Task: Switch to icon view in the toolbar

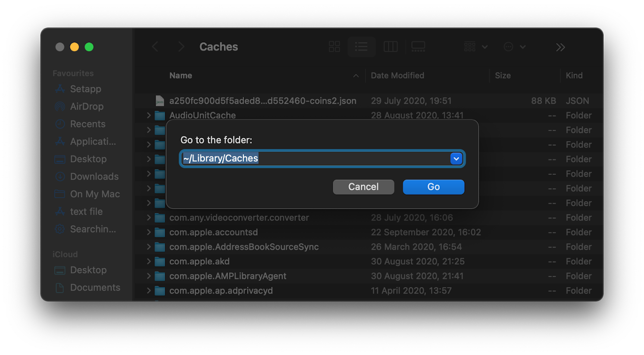Action: (334, 47)
